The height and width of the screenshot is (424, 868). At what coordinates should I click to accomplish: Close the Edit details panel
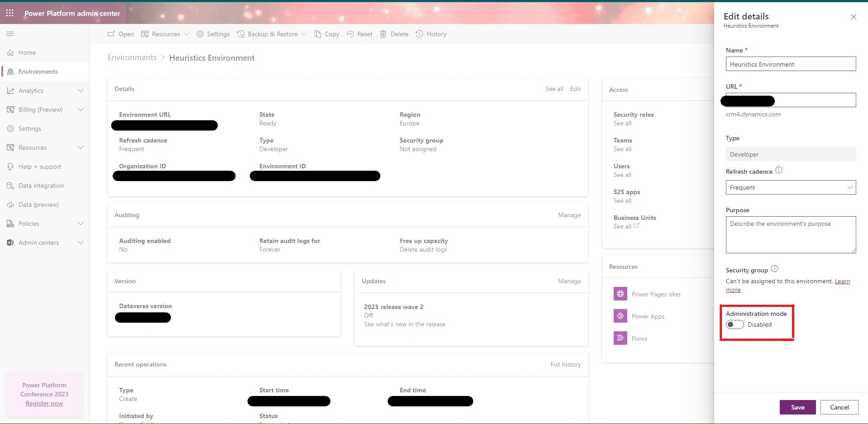[x=853, y=17]
